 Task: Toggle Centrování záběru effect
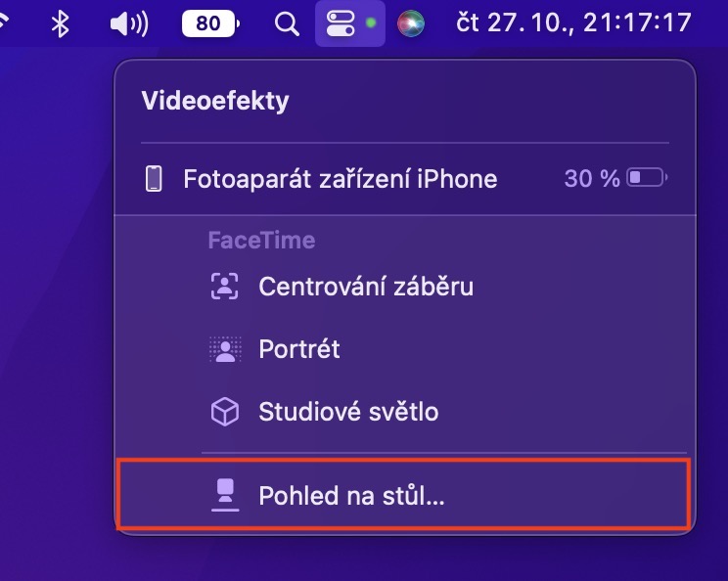click(x=366, y=287)
